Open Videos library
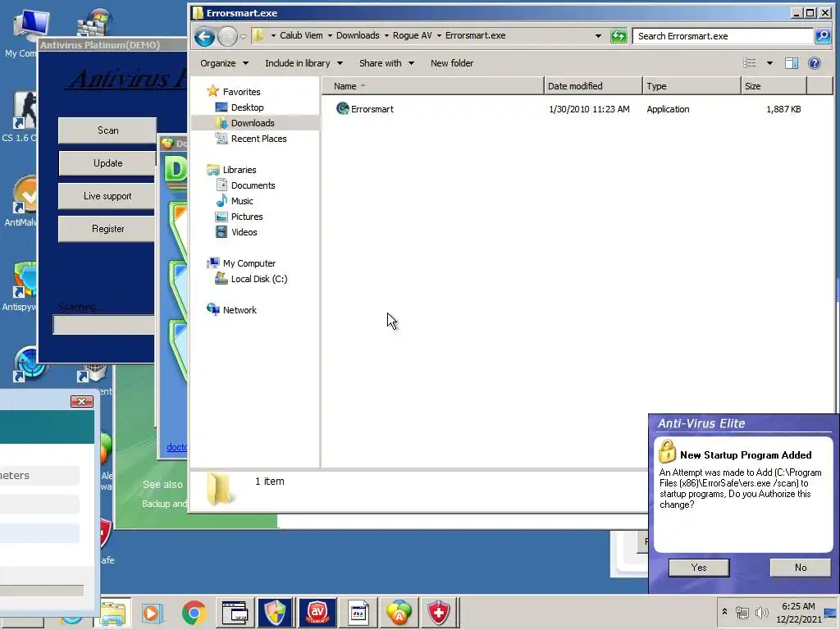Viewport: 840px width, 630px height. pyautogui.click(x=244, y=232)
